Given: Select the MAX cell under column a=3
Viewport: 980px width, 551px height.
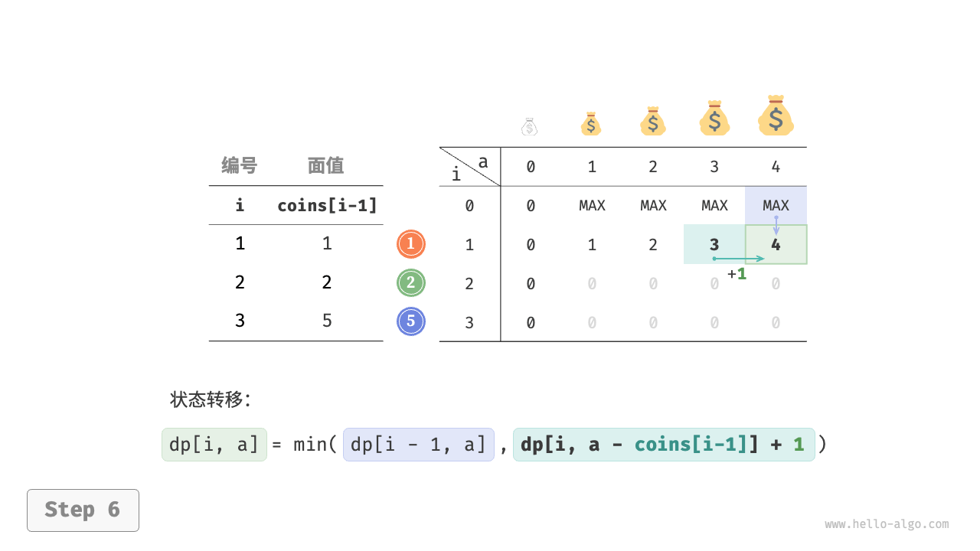Looking at the screenshot, I should point(714,205).
